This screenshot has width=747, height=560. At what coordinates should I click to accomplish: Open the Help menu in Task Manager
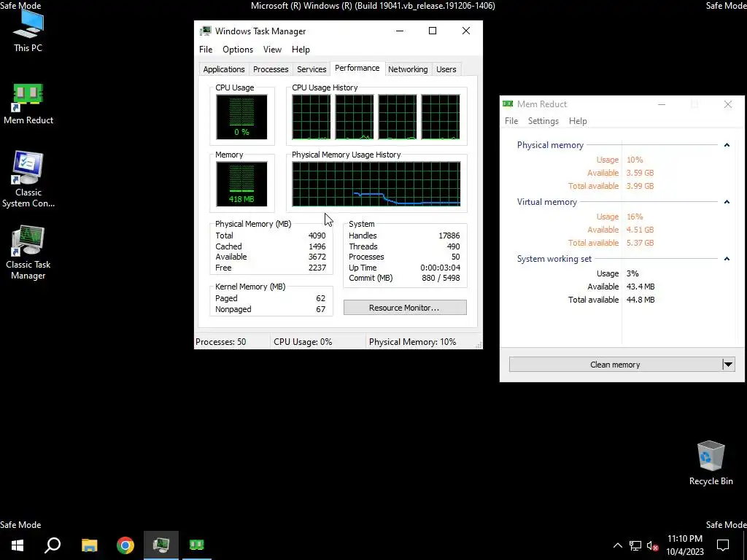(301, 50)
